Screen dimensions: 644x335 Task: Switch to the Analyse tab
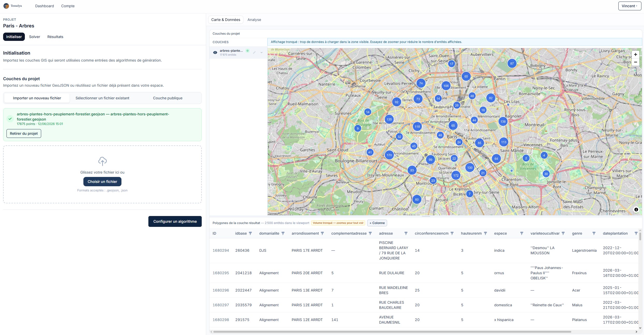[x=254, y=20]
